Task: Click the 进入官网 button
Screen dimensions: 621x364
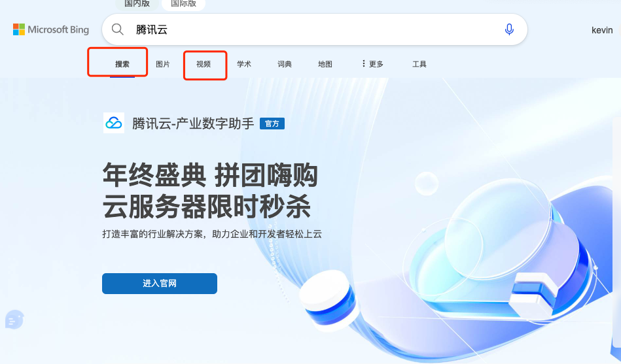Action: click(160, 283)
